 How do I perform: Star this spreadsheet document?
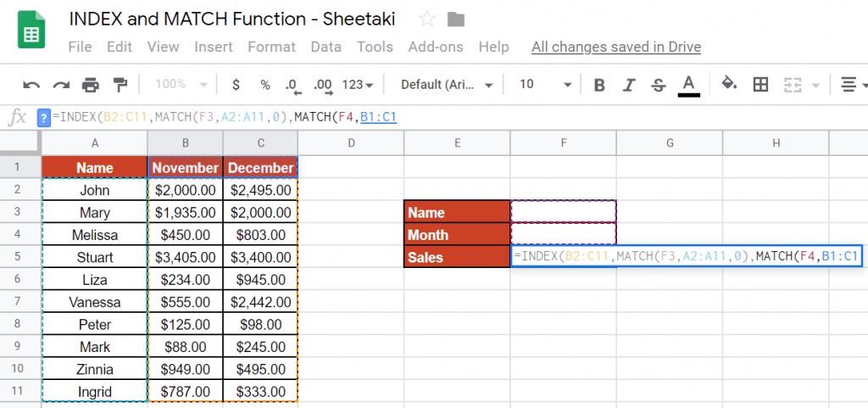[427, 20]
